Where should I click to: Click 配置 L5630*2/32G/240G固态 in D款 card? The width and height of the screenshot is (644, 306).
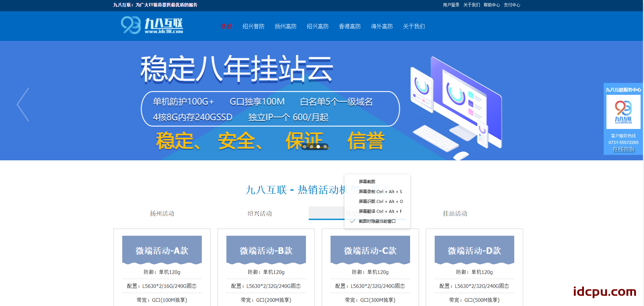coord(474,286)
